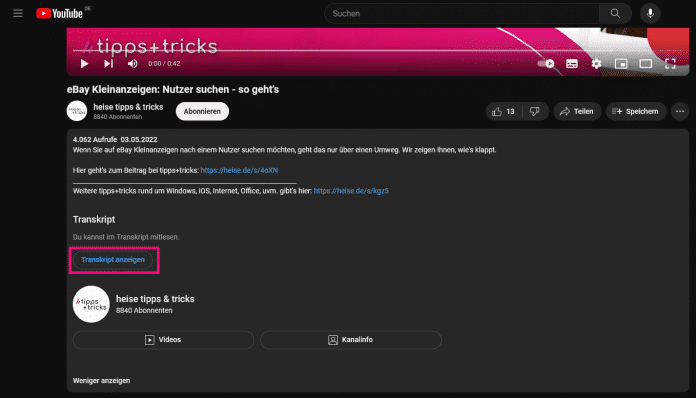Click the Speichern save button
The width and height of the screenshot is (696, 398).
click(x=636, y=111)
